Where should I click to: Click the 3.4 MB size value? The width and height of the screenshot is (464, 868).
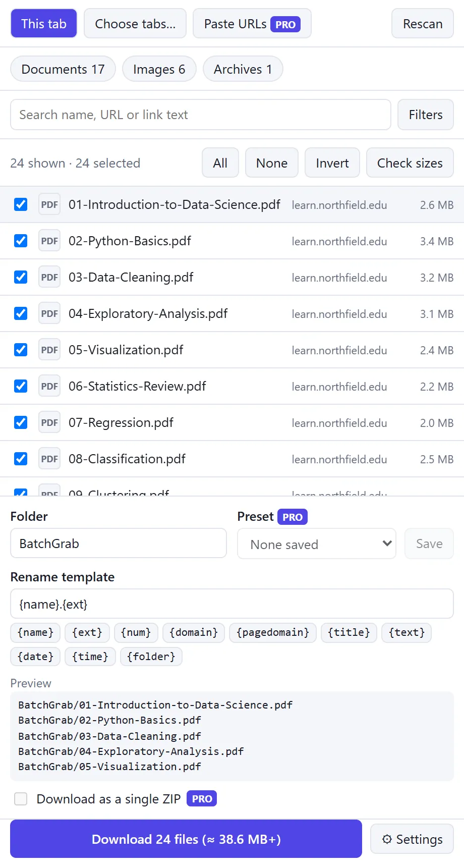click(x=437, y=241)
